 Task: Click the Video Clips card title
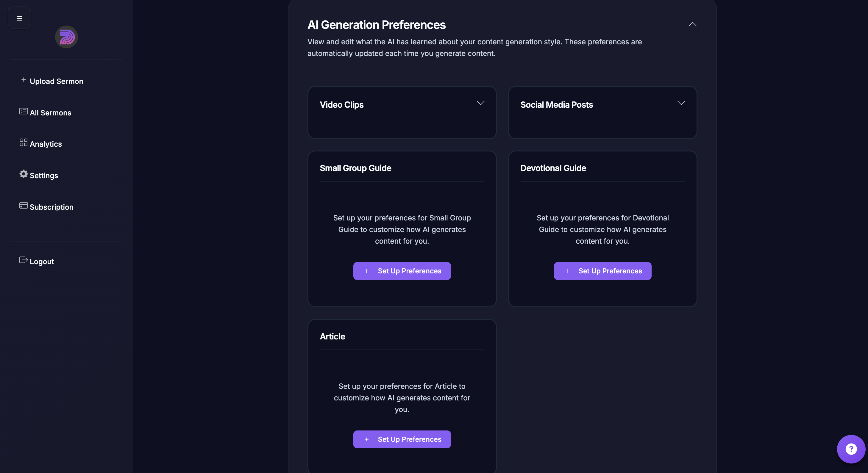coord(342,105)
